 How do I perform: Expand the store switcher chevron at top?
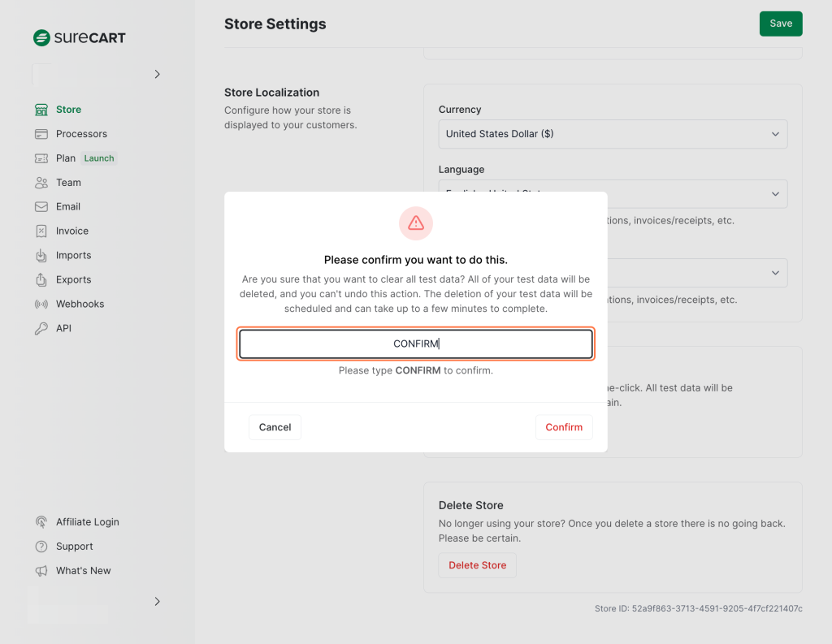[157, 75]
